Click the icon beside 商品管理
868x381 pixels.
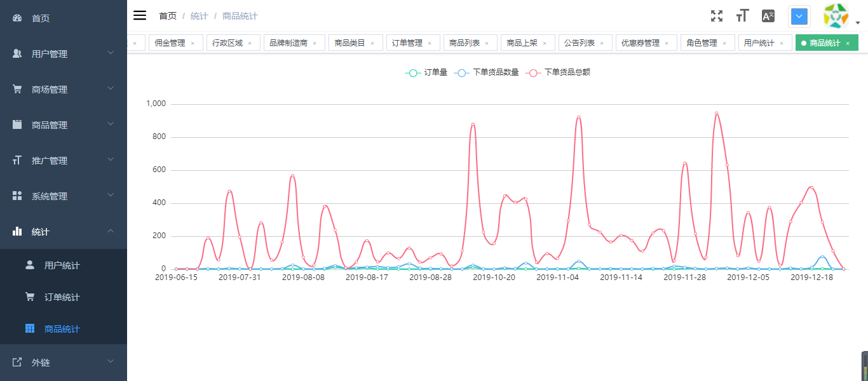pyautogui.click(x=17, y=125)
